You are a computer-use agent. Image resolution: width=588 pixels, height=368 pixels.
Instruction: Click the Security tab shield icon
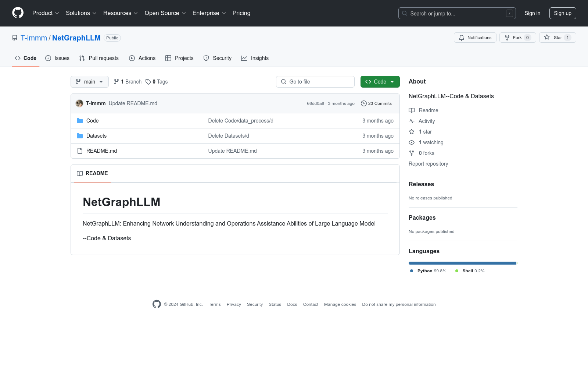point(206,58)
